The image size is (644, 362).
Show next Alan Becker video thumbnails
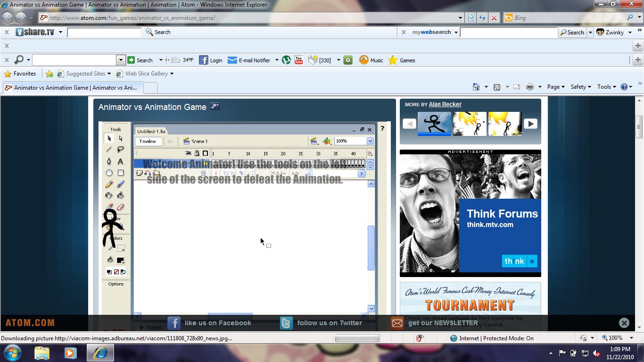pyautogui.click(x=530, y=124)
